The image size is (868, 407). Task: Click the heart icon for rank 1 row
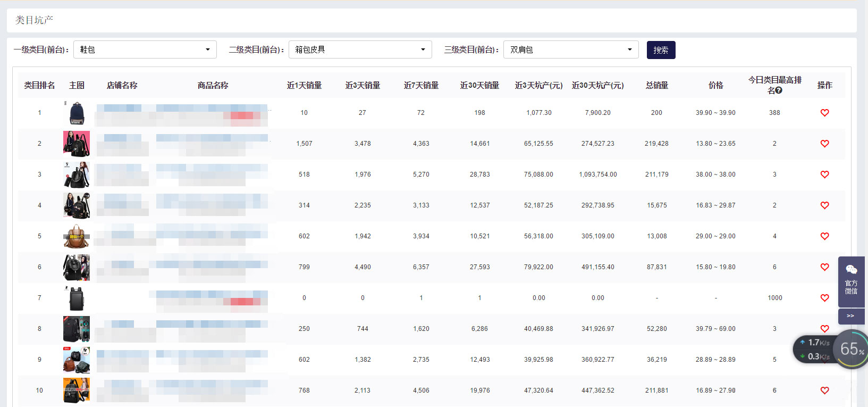pos(824,113)
